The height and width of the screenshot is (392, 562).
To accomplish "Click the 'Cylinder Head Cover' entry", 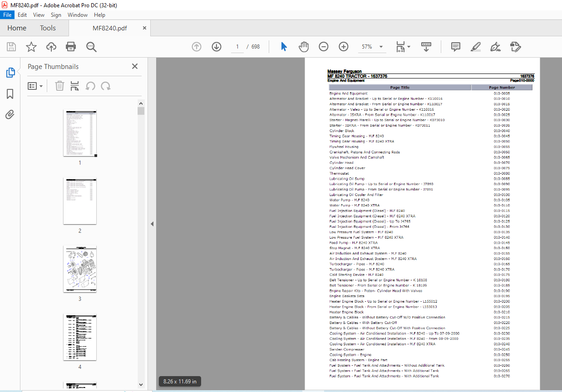I will point(347,168).
